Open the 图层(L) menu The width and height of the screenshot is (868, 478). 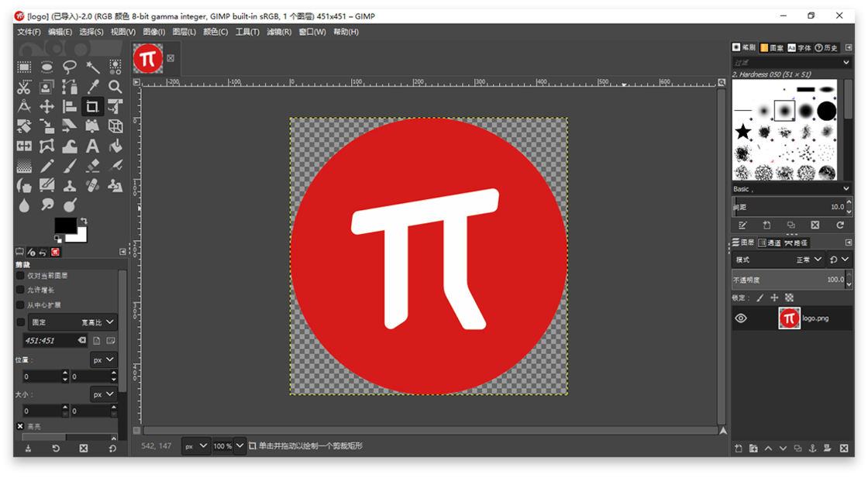(184, 32)
